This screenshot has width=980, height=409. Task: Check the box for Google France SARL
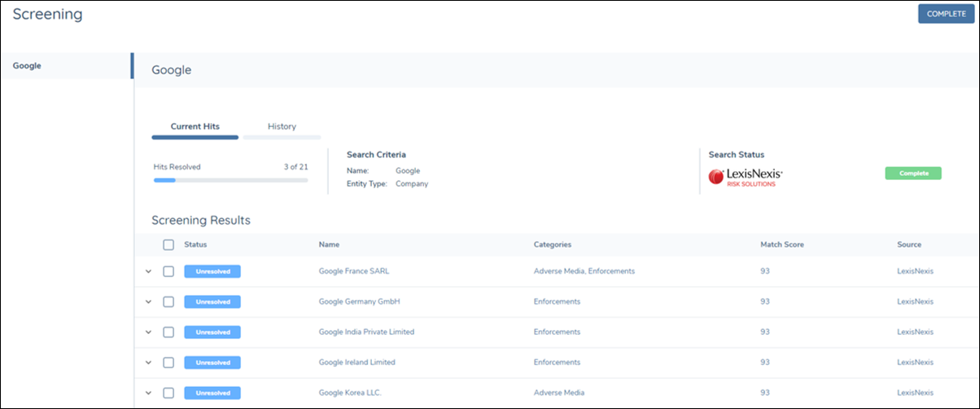[168, 271]
